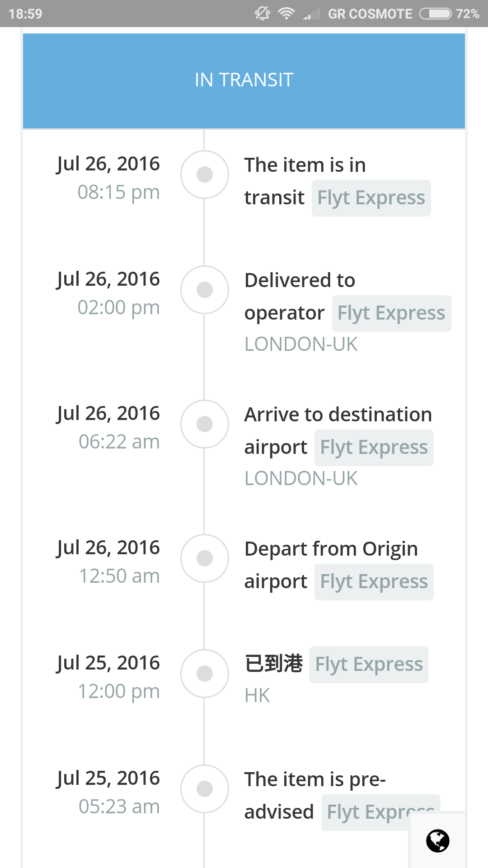Tap Flyt Express tag on in-transit event
Image resolution: width=488 pixels, height=868 pixels.
[371, 198]
